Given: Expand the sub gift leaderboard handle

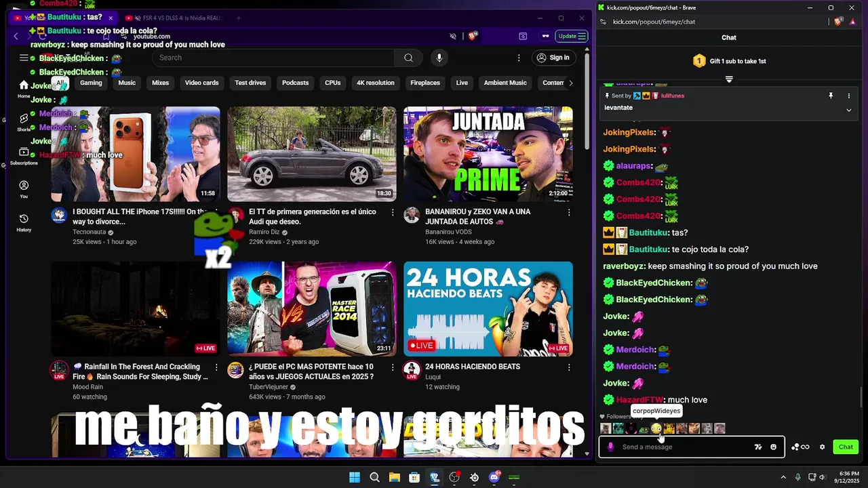Looking at the screenshot, I should [x=729, y=79].
